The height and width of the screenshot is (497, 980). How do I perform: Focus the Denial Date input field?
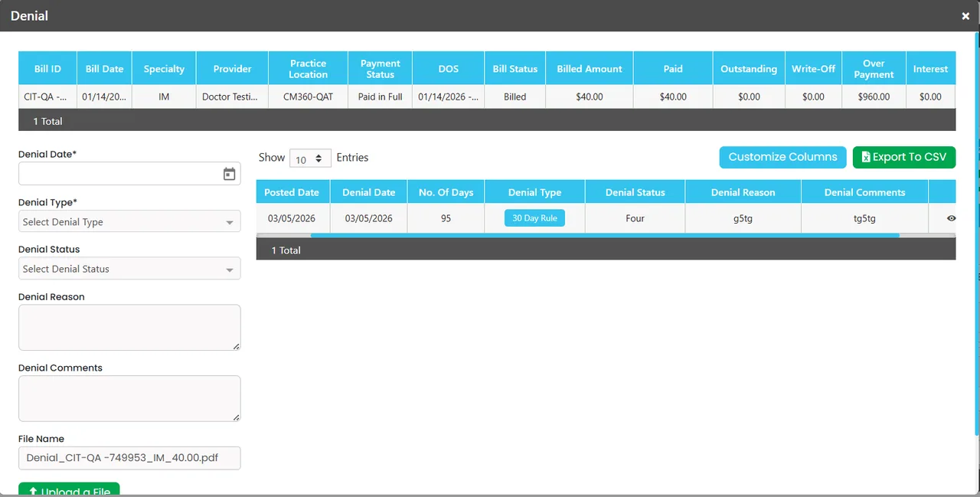click(x=129, y=174)
